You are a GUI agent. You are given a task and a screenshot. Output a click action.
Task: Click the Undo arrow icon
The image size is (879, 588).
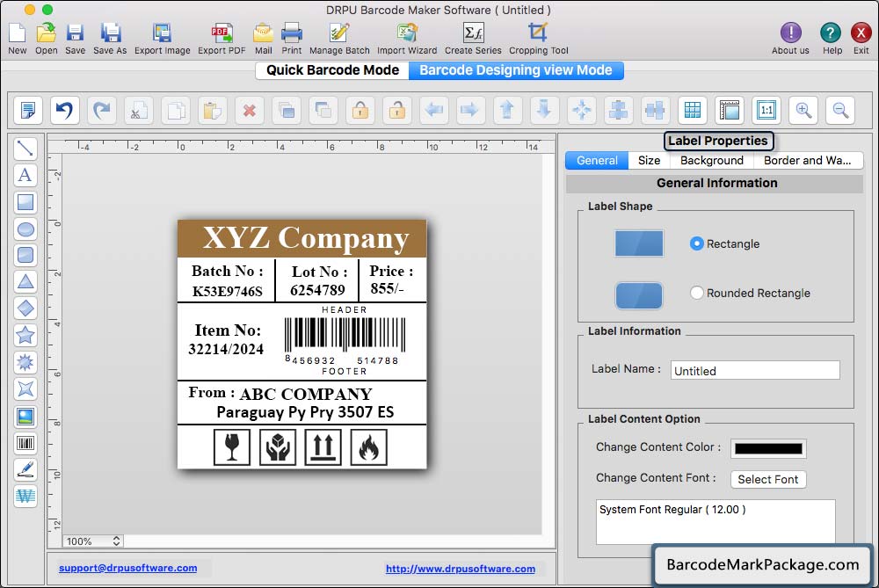click(64, 110)
